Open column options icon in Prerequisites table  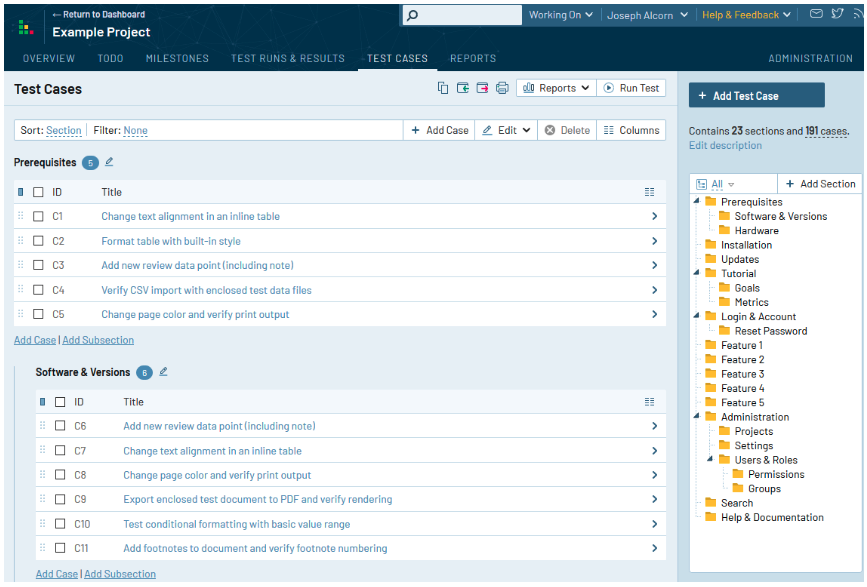point(649,192)
